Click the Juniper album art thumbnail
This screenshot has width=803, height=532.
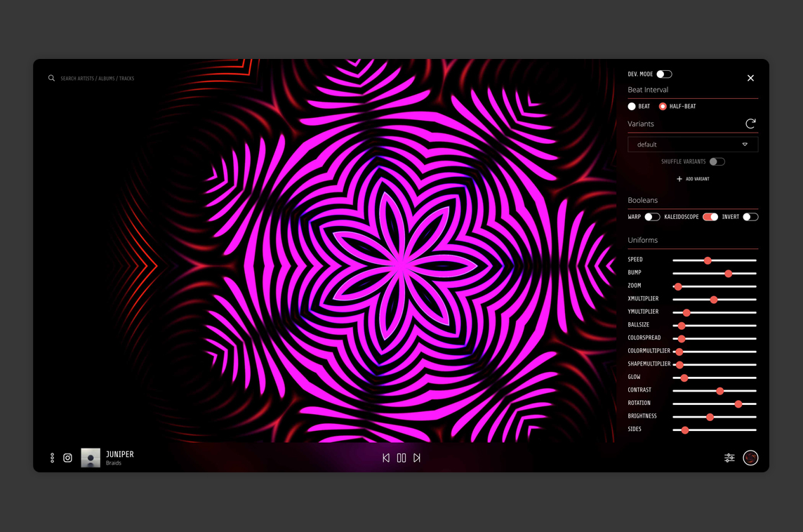[91, 458]
